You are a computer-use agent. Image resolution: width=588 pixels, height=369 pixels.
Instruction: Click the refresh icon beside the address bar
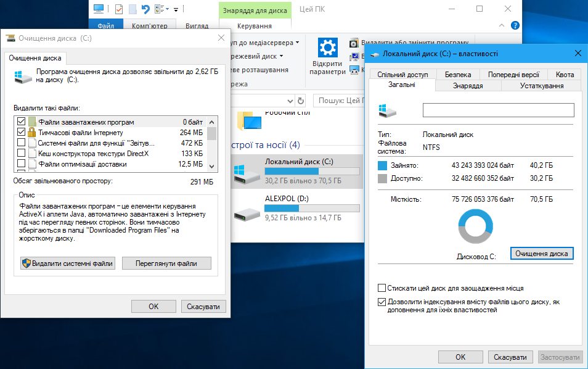[x=301, y=101]
